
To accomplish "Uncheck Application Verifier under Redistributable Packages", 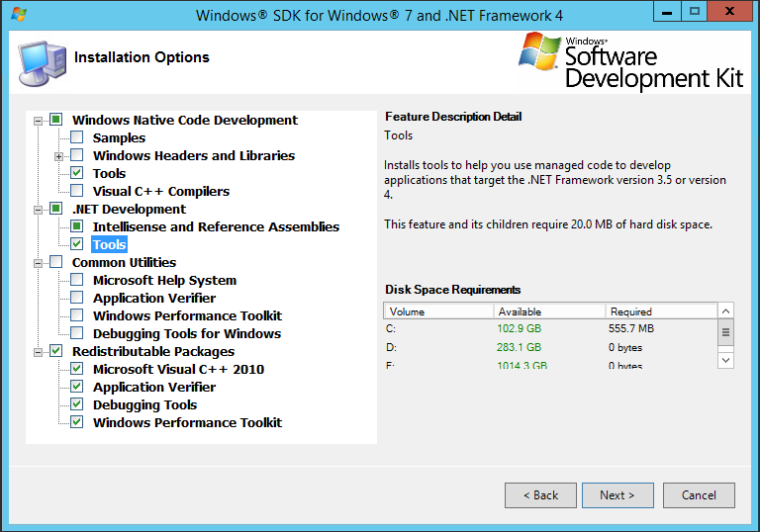I will coord(77,387).
